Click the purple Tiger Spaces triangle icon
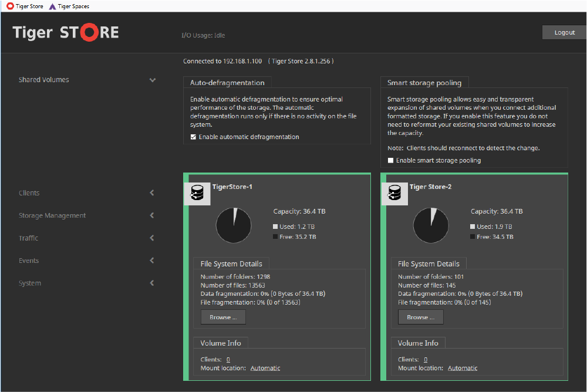Screen dimensions: 587x392 pos(53,6)
